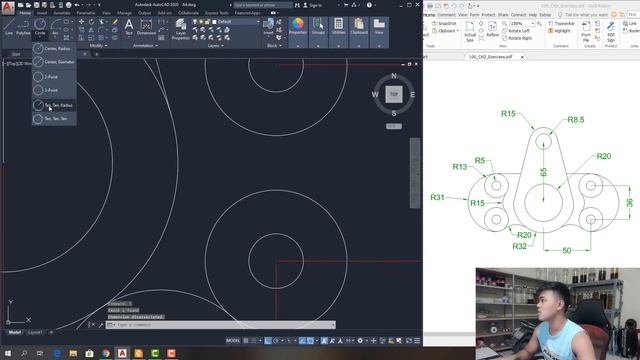
Task: Toggle Grid display in status bar
Action: (x=246, y=340)
